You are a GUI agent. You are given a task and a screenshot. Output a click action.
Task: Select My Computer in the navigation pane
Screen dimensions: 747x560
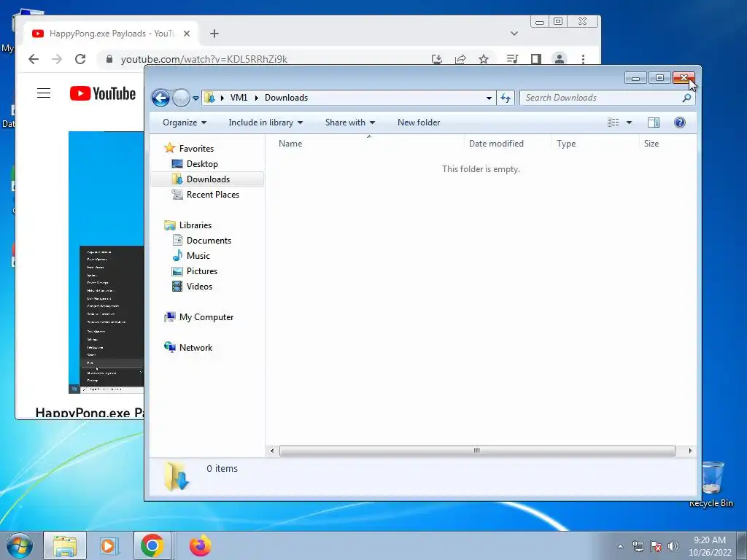tap(199, 317)
